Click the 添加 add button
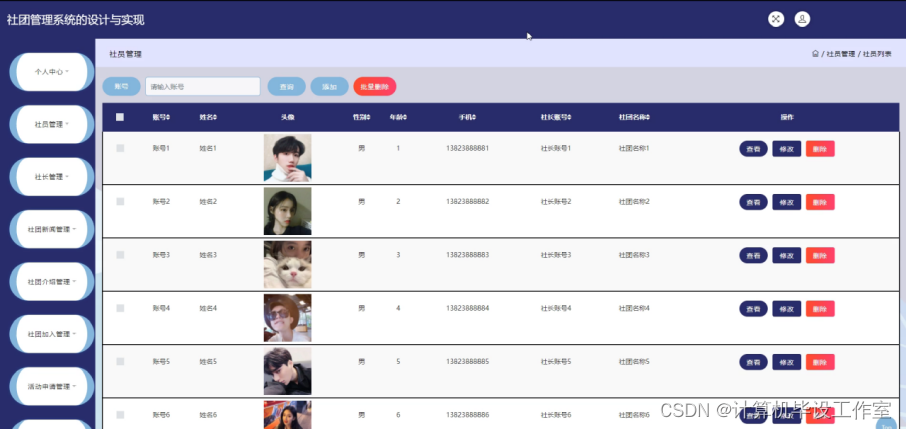The width and height of the screenshot is (906, 429). (329, 87)
